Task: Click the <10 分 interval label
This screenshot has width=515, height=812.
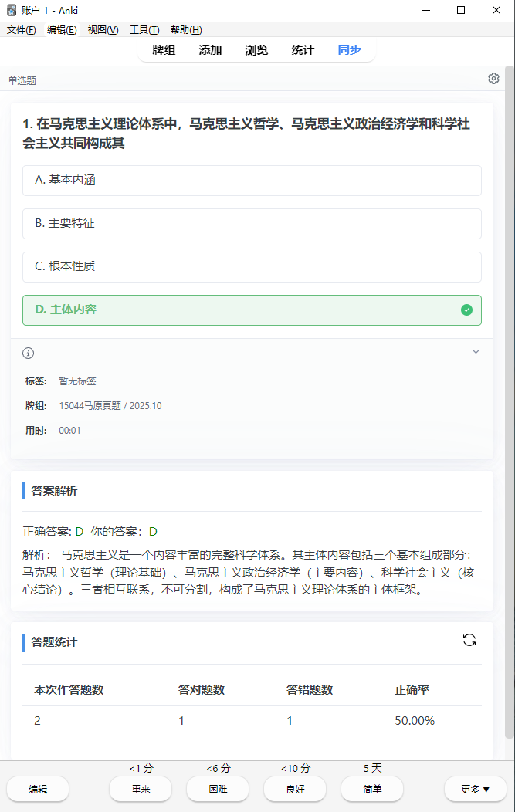Action: pyautogui.click(x=295, y=769)
